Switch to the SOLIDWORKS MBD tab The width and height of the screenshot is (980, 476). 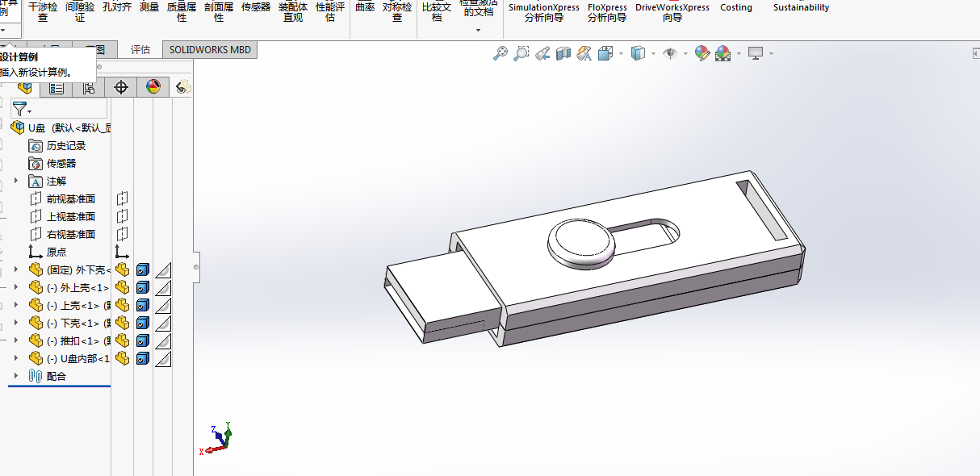coord(210,49)
